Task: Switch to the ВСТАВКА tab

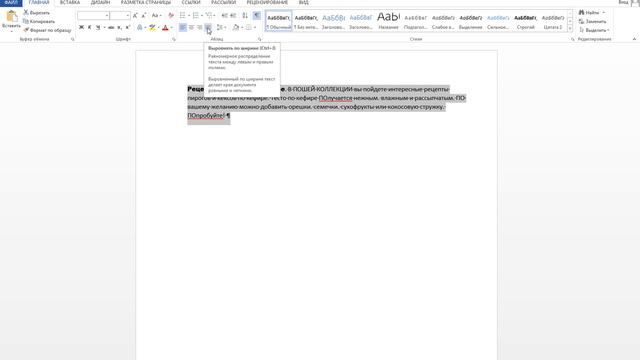Action: click(x=70, y=2)
